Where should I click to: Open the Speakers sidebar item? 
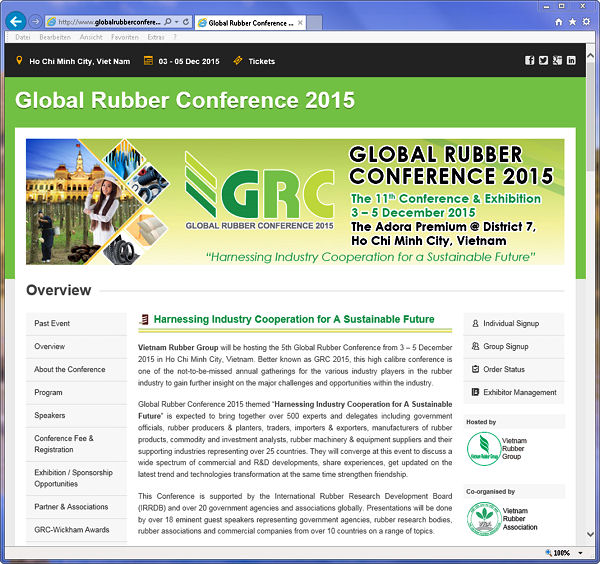[76, 416]
